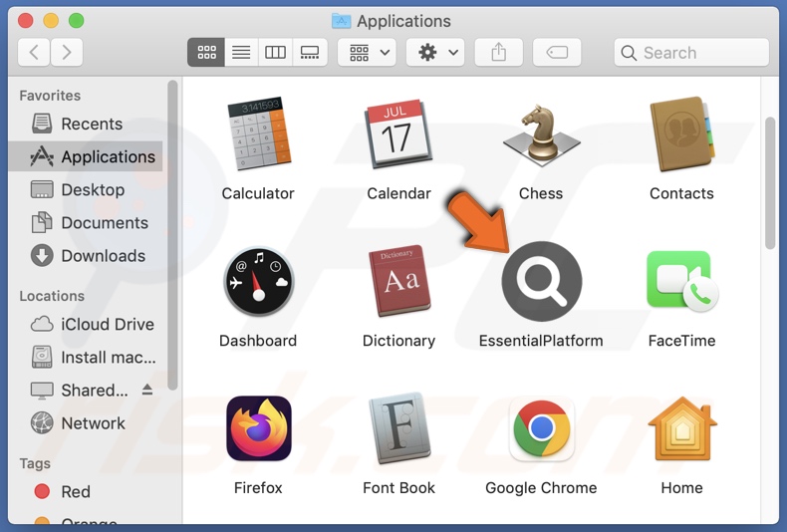Open the group-by arrangement dropdown
The width and height of the screenshot is (787, 532).
point(367,52)
